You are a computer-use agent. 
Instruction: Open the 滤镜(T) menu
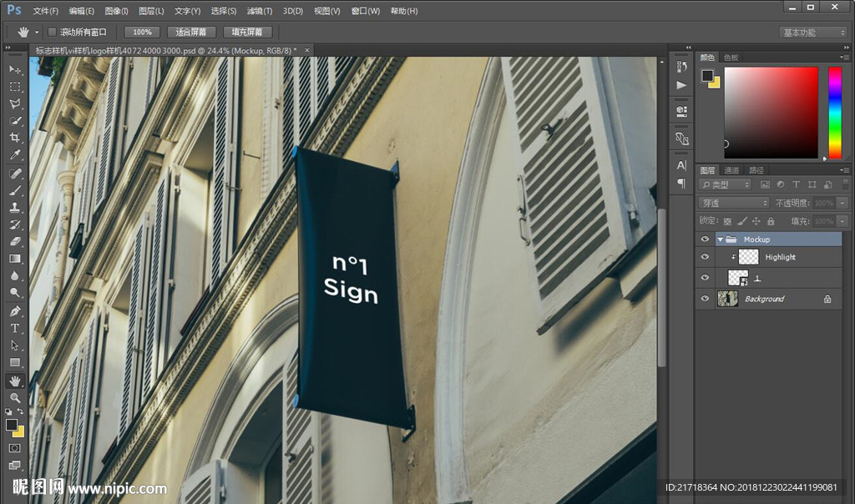click(x=260, y=11)
